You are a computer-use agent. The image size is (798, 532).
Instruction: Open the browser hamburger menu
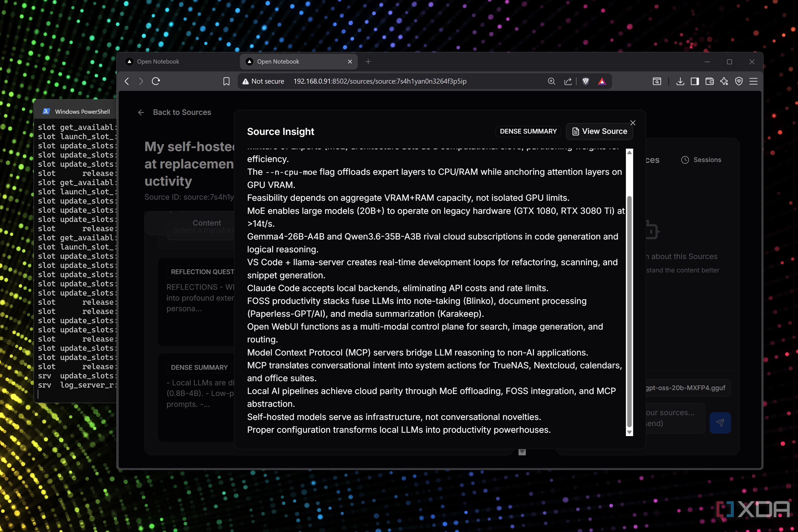pyautogui.click(x=753, y=81)
